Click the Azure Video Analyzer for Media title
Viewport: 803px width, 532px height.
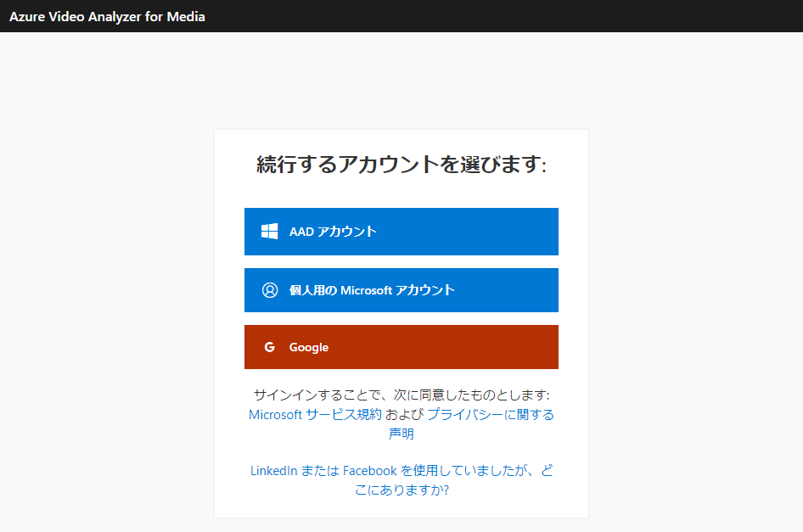point(107,16)
